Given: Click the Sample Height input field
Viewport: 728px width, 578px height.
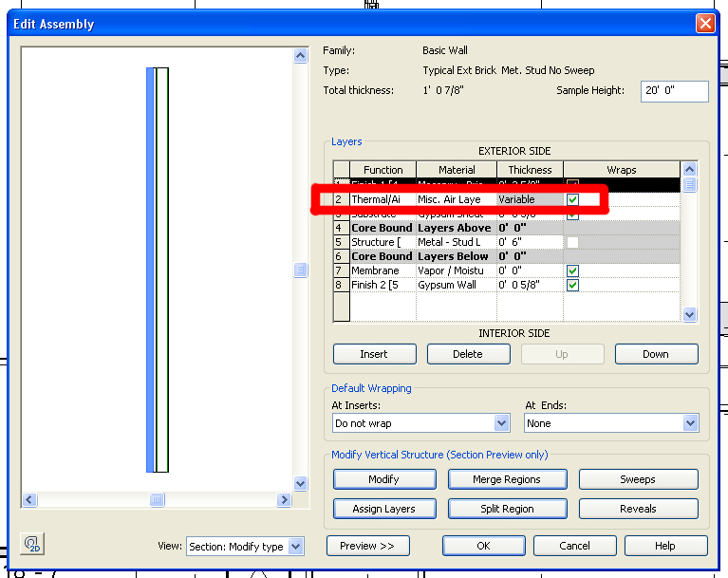Looking at the screenshot, I should click(x=674, y=91).
